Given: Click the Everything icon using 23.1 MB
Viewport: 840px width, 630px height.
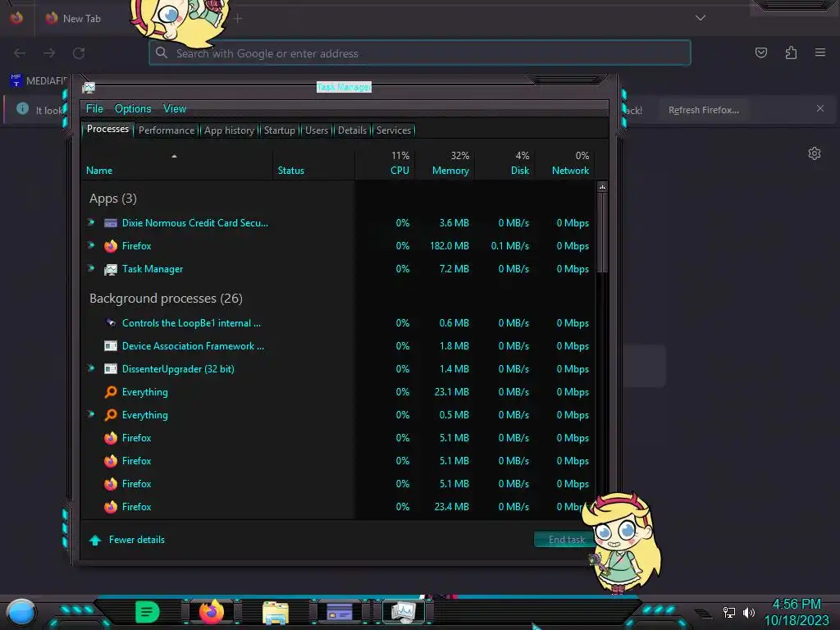Looking at the screenshot, I should tap(111, 391).
